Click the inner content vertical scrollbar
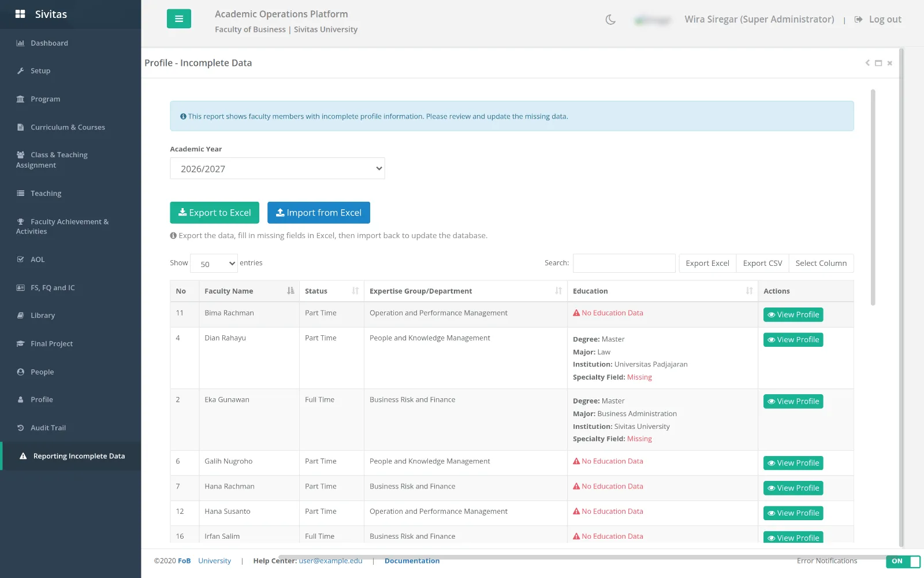This screenshot has height=578, width=924. tap(873, 197)
